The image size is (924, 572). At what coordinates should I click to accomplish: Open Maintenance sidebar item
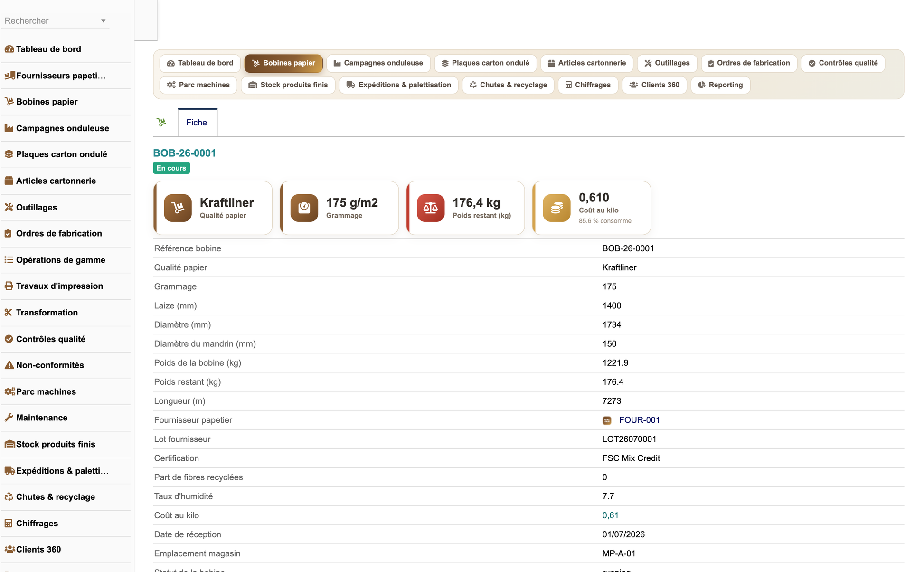point(66,418)
